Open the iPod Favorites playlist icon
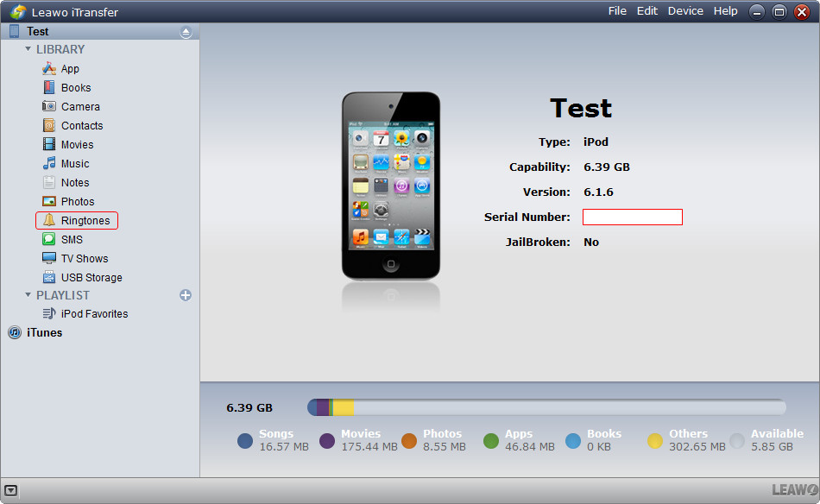This screenshot has height=504, width=820. pos(49,313)
